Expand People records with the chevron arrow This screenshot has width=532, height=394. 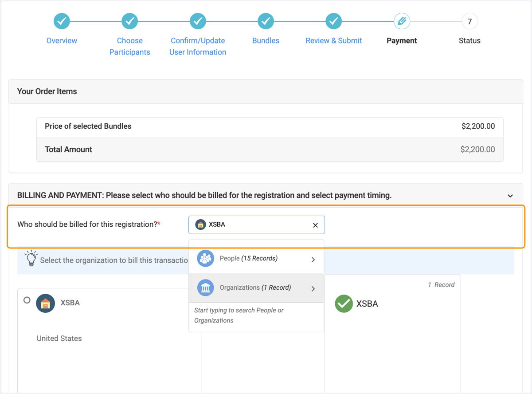point(313,259)
